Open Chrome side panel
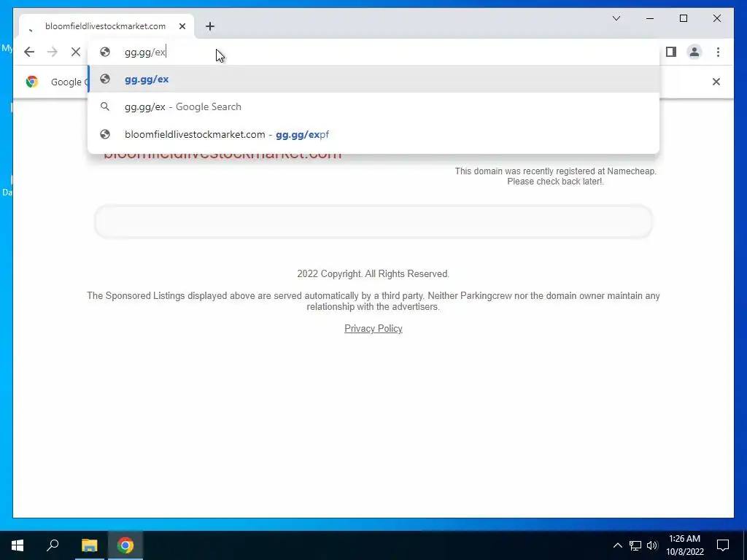The height and width of the screenshot is (560, 747). pyautogui.click(x=671, y=52)
